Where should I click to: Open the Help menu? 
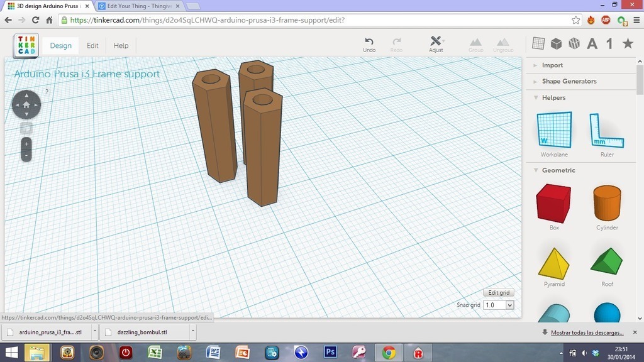[121, 46]
